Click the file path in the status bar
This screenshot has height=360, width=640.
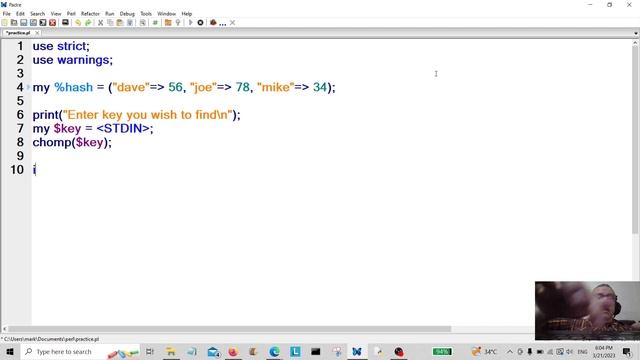[51, 339]
